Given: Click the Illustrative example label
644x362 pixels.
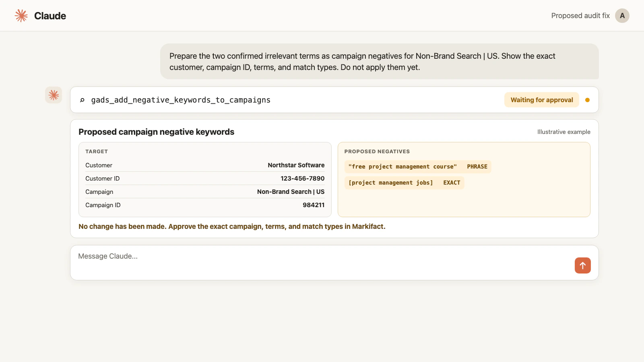Looking at the screenshot, I should pyautogui.click(x=563, y=132).
